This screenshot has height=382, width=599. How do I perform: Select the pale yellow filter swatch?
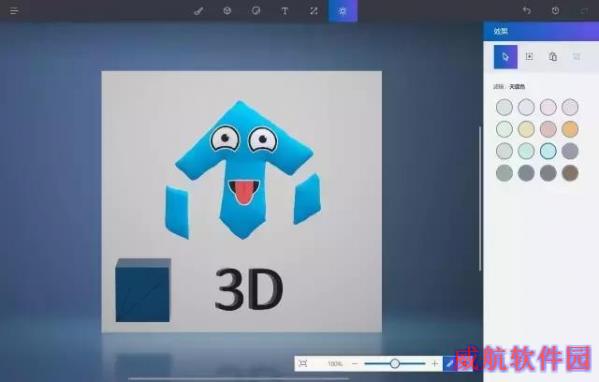click(526, 129)
